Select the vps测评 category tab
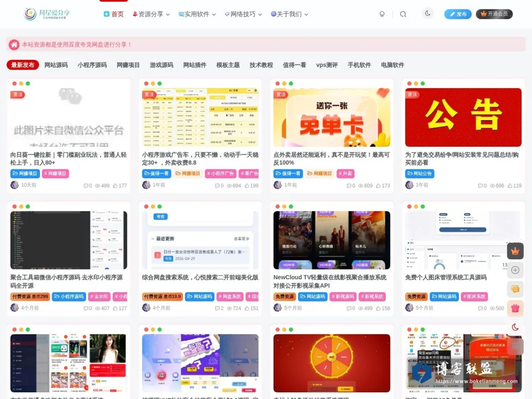The height and width of the screenshot is (399, 532). (327, 65)
